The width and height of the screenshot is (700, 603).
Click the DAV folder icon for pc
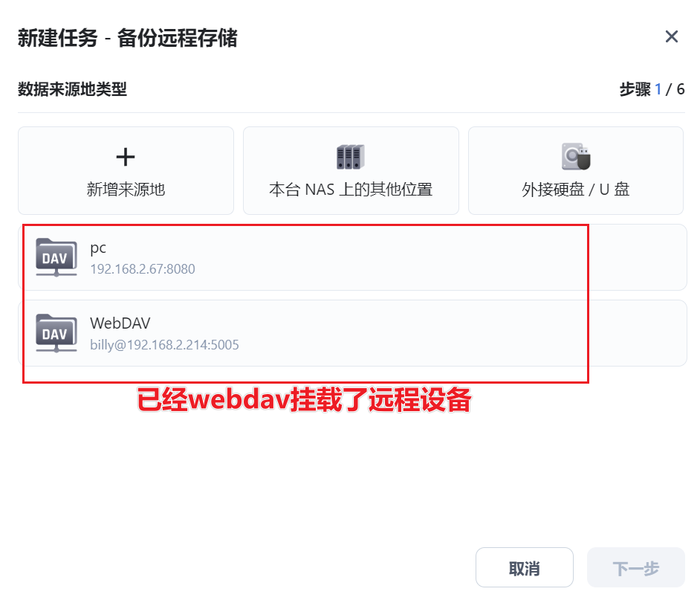click(x=56, y=257)
